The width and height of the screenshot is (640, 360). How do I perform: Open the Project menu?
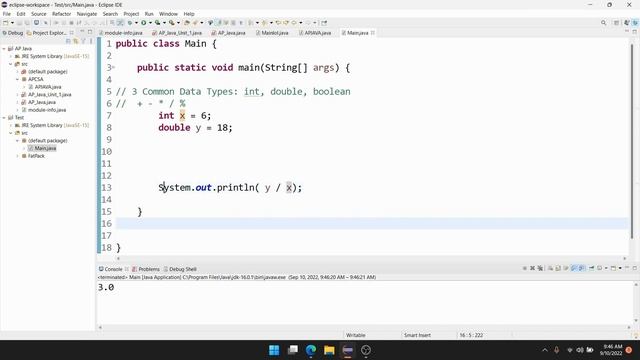click(131, 14)
